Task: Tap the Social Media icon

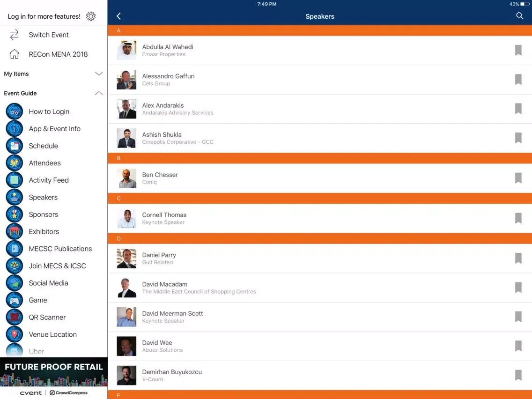Action: [14, 283]
